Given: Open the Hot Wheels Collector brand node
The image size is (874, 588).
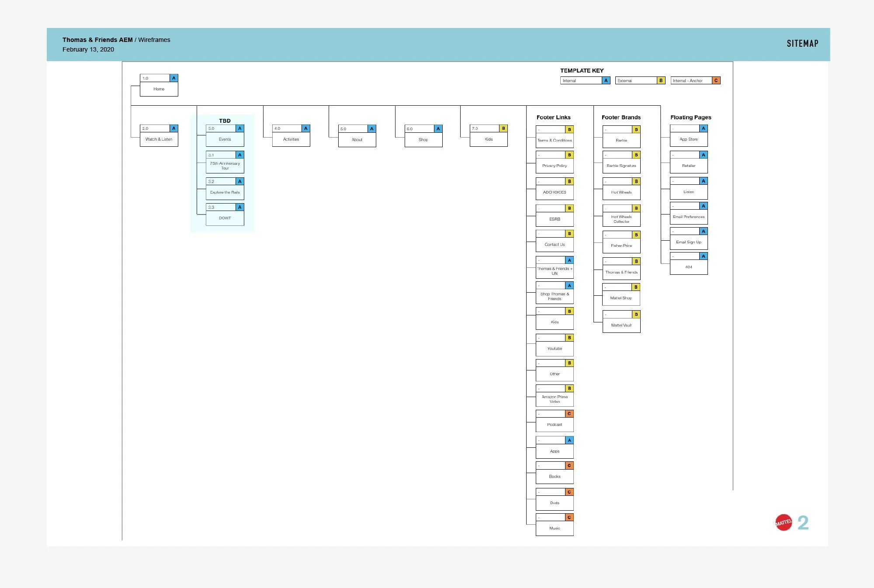Looking at the screenshot, I should coord(621,219).
